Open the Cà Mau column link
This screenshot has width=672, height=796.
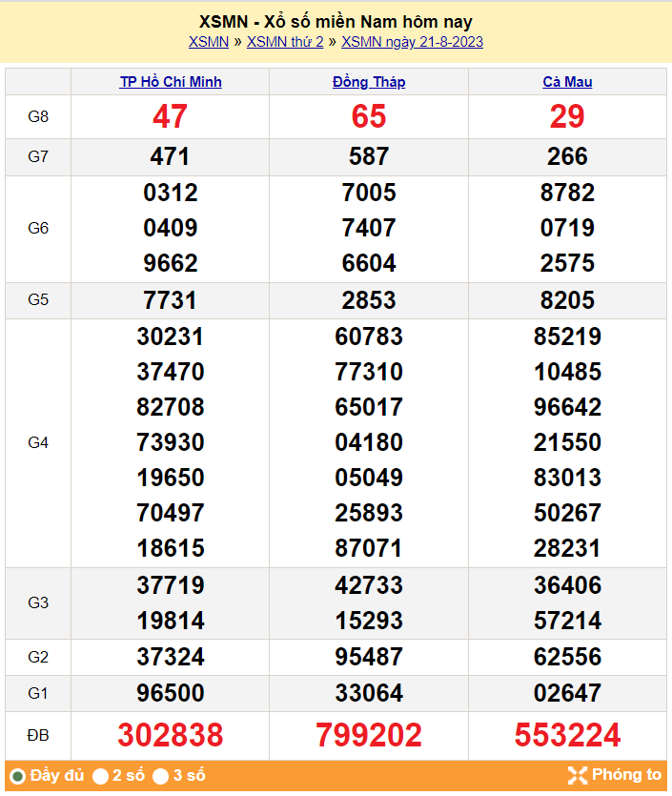(x=567, y=82)
